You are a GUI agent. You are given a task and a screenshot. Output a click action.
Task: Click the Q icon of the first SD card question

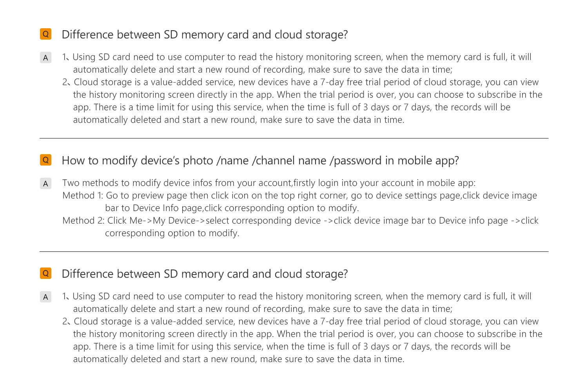(45, 34)
